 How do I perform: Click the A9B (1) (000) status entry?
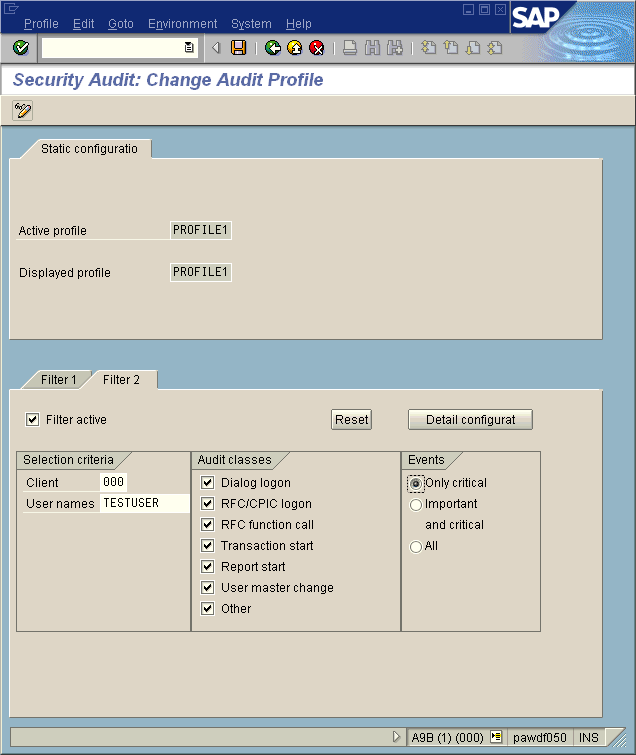click(448, 737)
